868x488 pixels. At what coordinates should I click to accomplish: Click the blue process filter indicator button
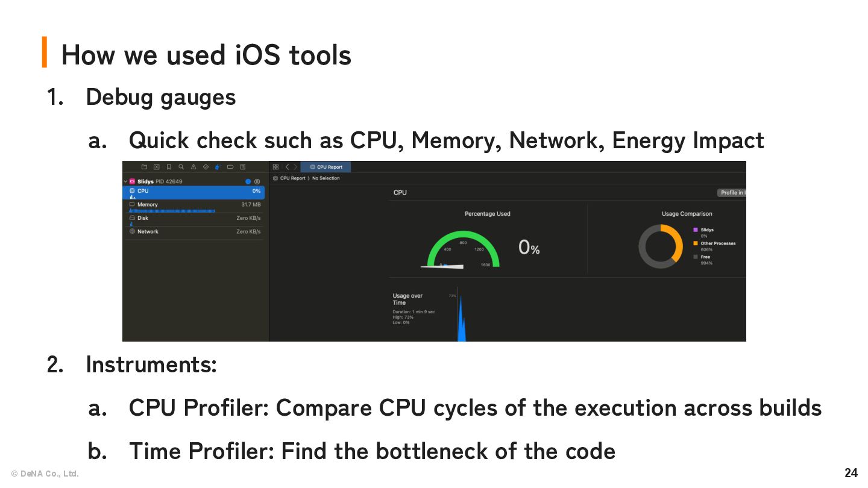click(248, 181)
